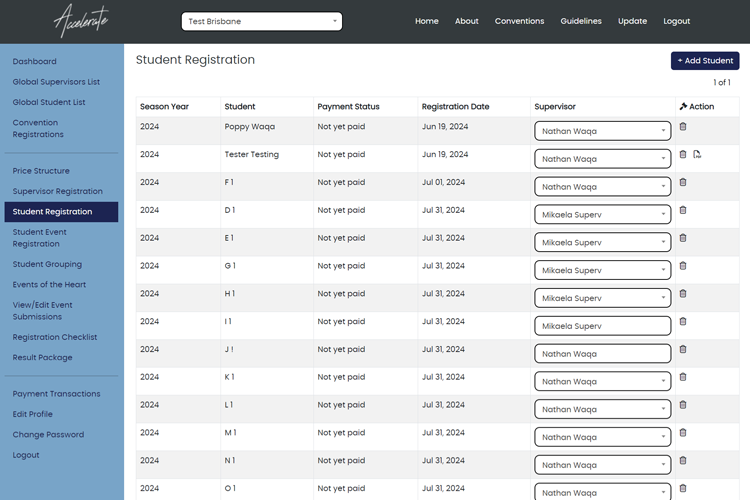Delete the Poppy Waqa registration row
750x500 pixels.
(x=683, y=127)
